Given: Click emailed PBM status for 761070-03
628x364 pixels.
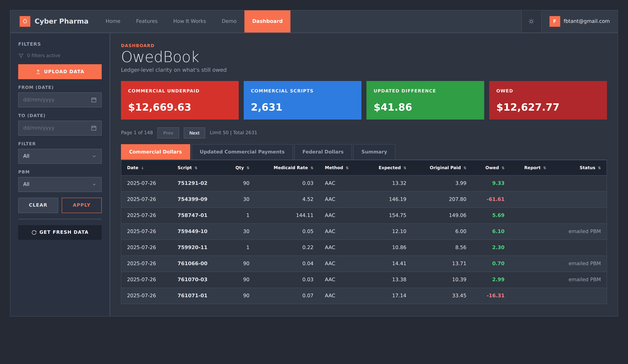Looking at the screenshot, I should [x=585, y=280].
